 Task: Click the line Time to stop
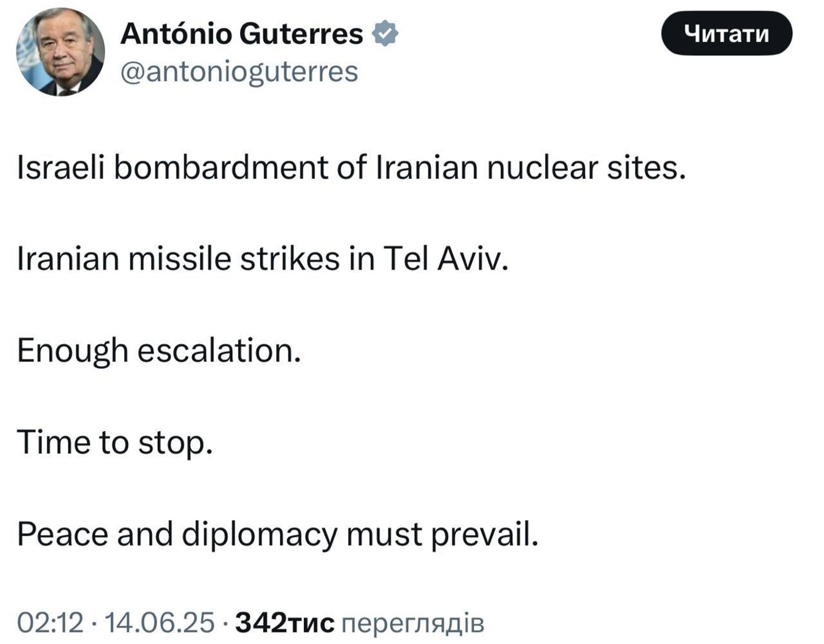[116, 440]
